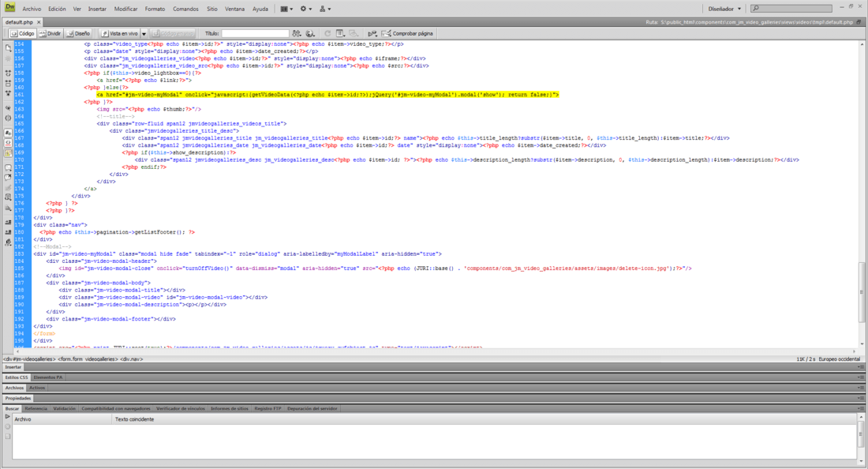
Task: Open Compatibilidad con navegadores tab
Action: tap(116, 409)
